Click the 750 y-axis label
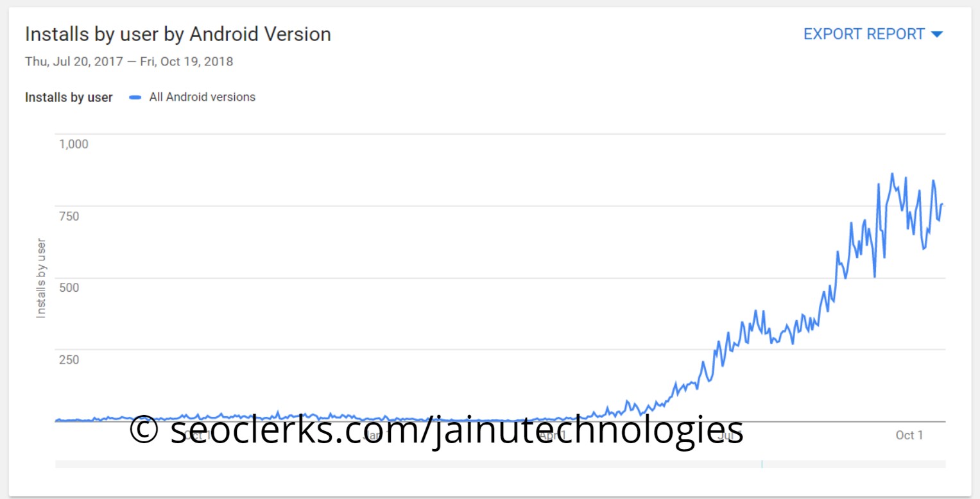 pyautogui.click(x=69, y=216)
